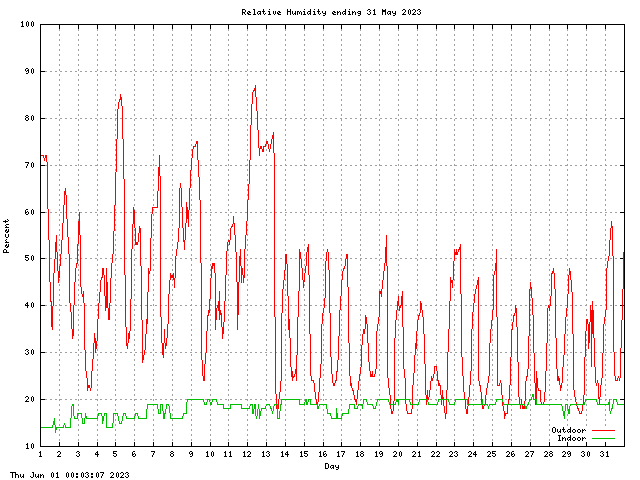Click day 1 on the x-axis
Screen dimensions: 640x480
point(40,454)
